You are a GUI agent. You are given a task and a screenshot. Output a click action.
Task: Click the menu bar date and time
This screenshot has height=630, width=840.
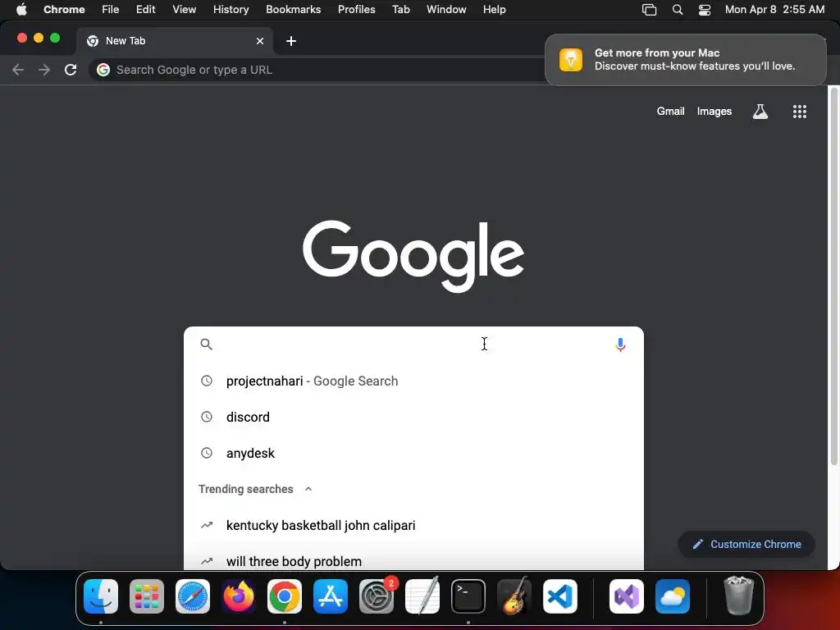point(774,10)
